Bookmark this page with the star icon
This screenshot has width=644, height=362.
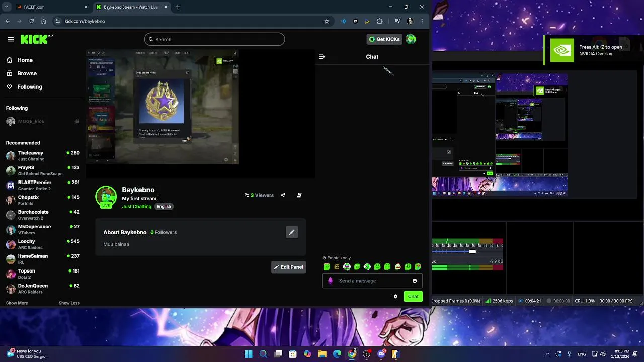pyautogui.click(x=327, y=21)
